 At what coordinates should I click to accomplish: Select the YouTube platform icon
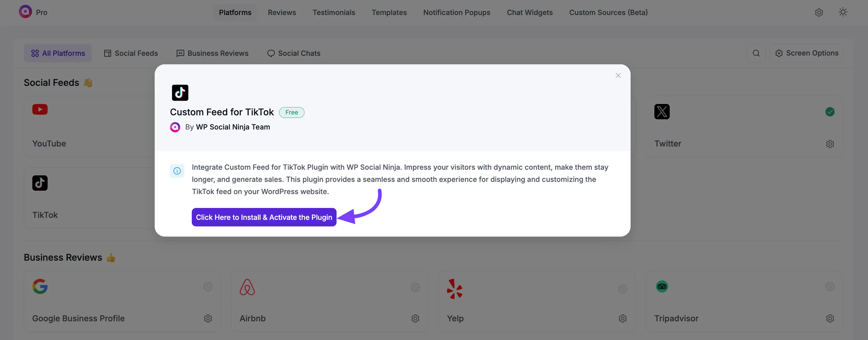click(39, 110)
